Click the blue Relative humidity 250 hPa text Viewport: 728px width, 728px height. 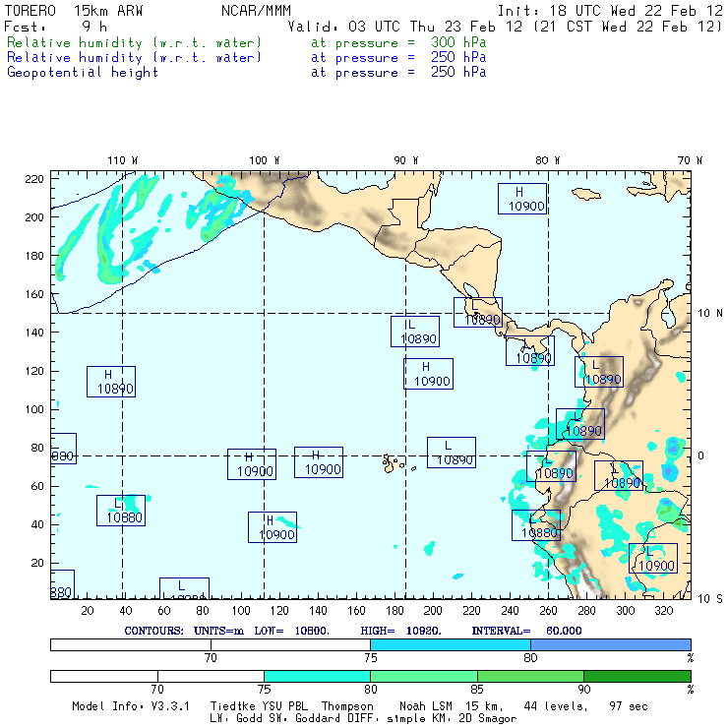pos(135,58)
